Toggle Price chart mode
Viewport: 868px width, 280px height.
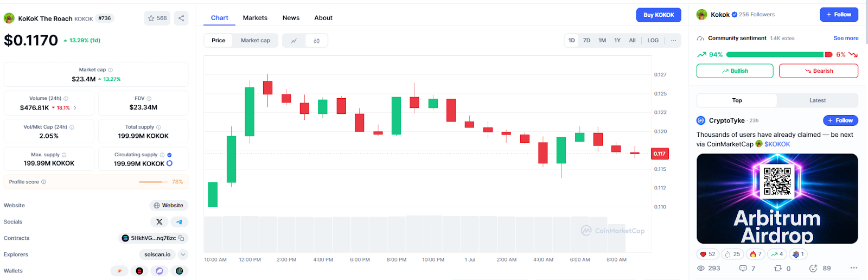tap(219, 41)
